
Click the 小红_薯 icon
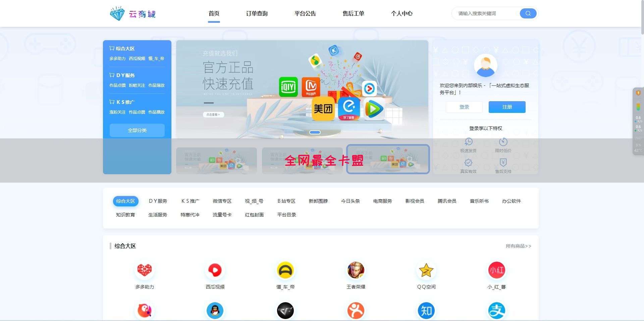(497, 270)
